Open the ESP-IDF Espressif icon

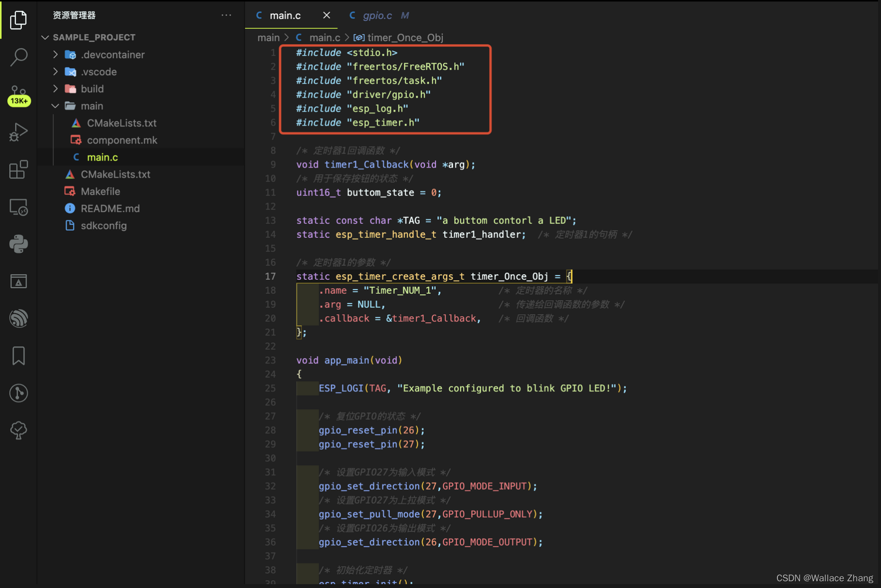point(18,319)
